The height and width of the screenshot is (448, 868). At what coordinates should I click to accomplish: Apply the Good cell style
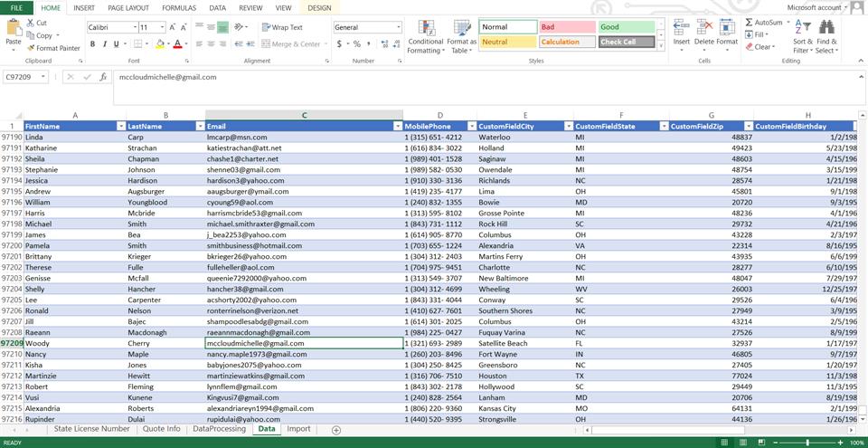click(x=626, y=27)
